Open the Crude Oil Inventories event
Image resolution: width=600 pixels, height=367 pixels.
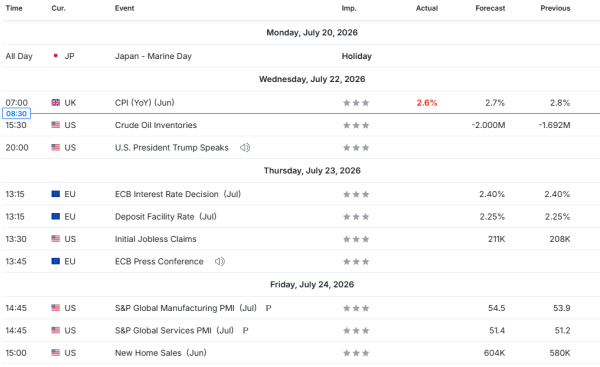click(x=156, y=125)
